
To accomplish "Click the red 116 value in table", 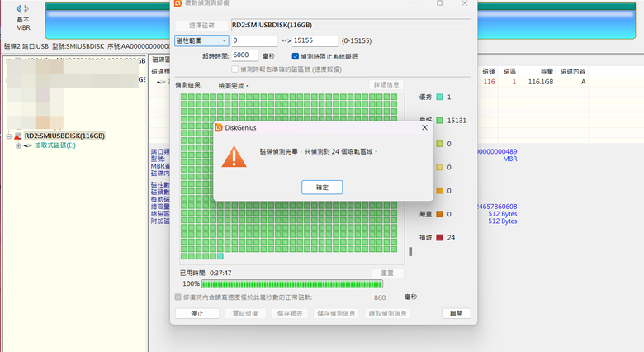I will (x=489, y=82).
